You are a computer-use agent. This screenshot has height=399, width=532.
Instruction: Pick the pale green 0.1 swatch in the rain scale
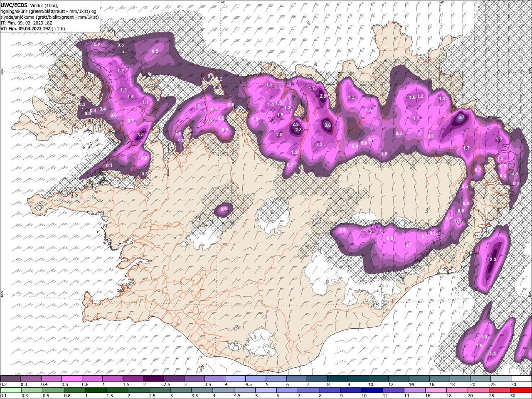(10, 390)
